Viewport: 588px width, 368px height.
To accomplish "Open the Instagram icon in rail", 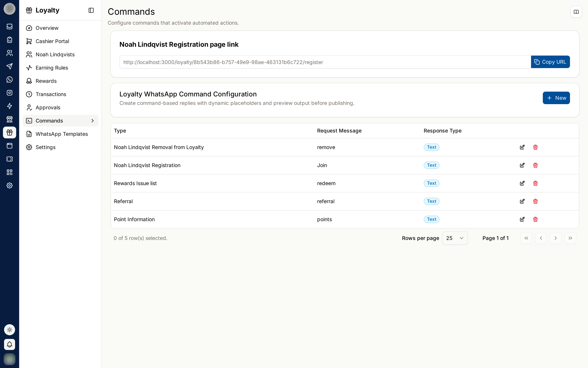I will [10, 93].
